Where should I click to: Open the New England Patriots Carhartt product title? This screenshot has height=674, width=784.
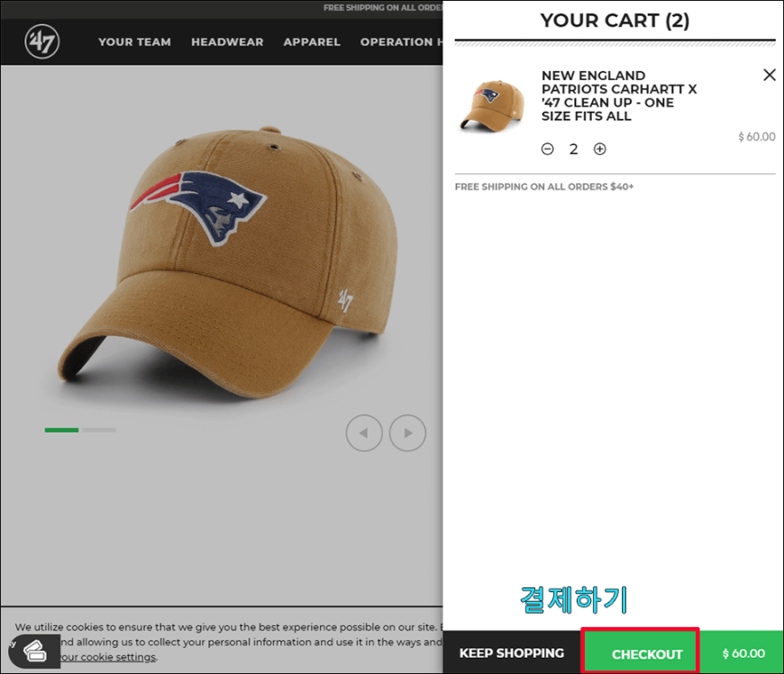(x=618, y=96)
